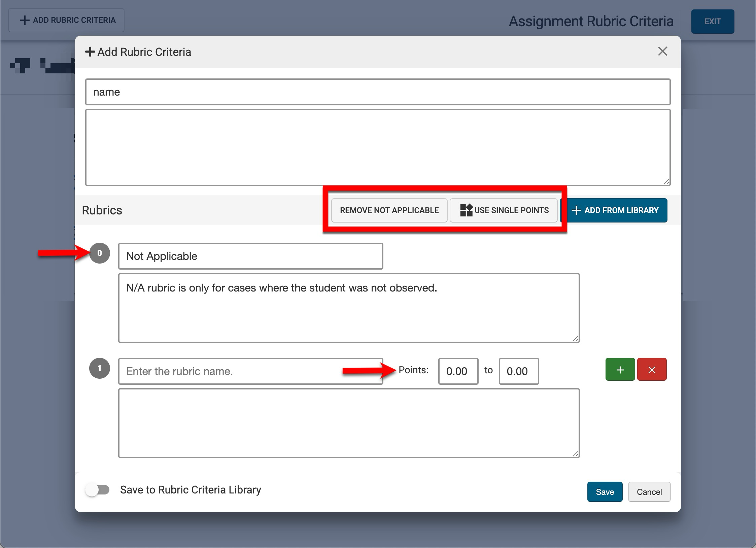Close the Add Rubric Criteria dialog
756x548 pixels.
click(x=662, y=52)
